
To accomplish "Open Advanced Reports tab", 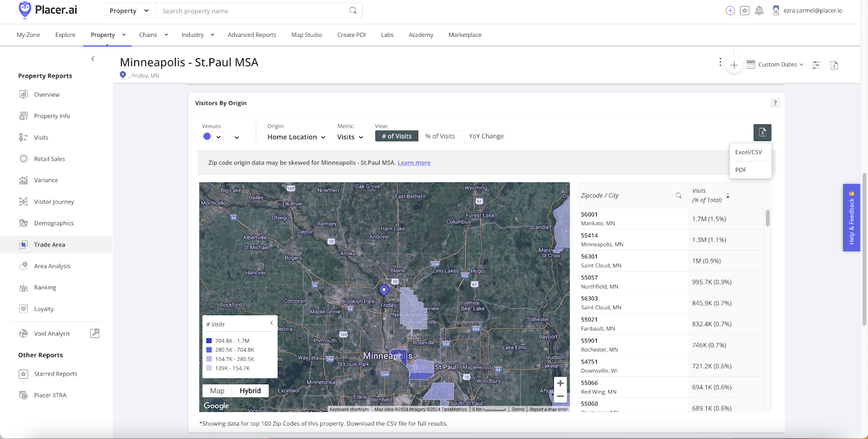I will (252, 35).
